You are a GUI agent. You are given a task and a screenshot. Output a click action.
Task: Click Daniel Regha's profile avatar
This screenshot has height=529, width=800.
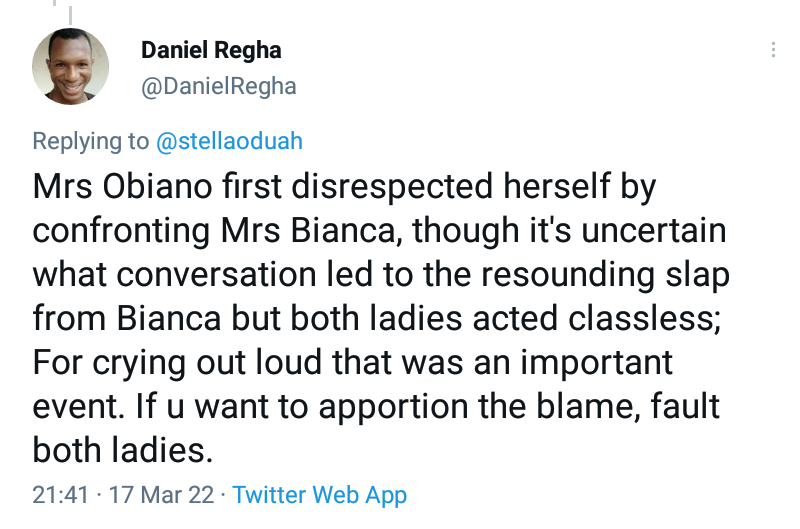pyautogui.click(x=70, y=66)
